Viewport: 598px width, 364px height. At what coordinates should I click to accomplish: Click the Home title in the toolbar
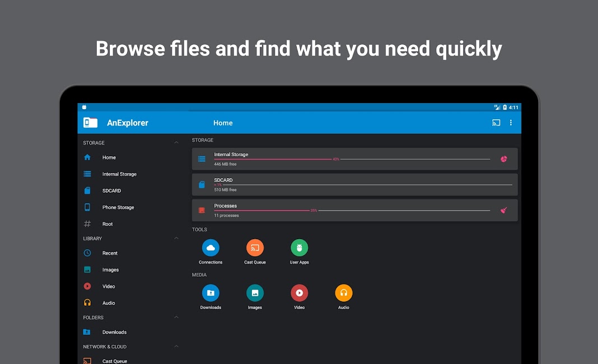pyautogui.click(x=223, y=123)
